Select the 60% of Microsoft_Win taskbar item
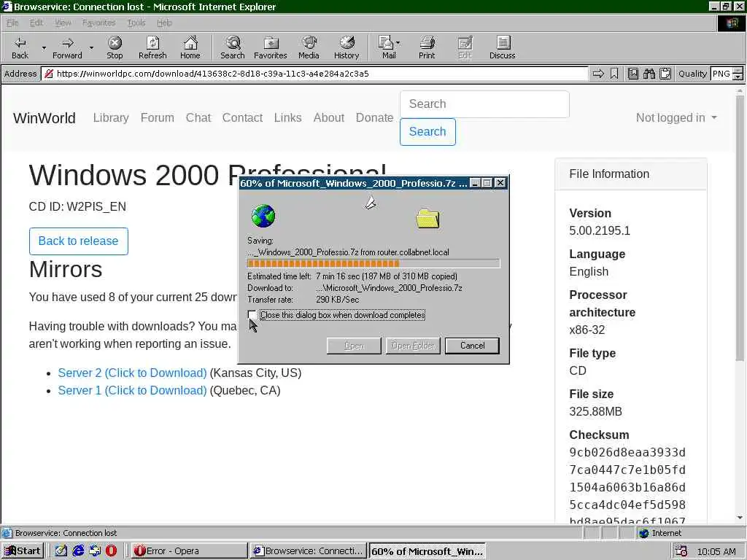 pos(427,551)
